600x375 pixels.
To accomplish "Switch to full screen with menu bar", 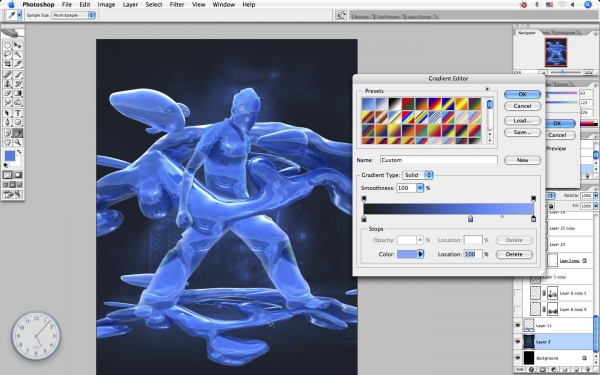I will coord(12,185).
